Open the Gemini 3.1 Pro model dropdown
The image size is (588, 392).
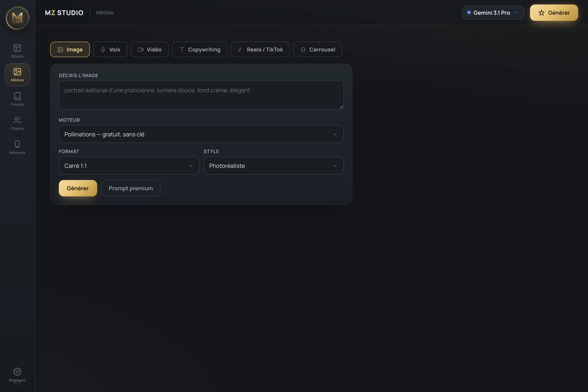point(493,13)
